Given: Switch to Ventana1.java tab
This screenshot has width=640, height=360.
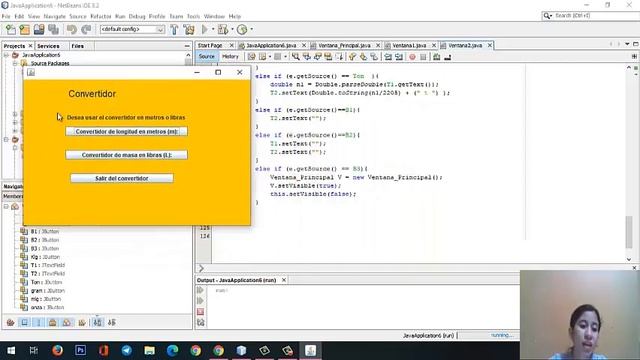Looking at the screenshot, I should pyautogui.click(x=409, y=45).
